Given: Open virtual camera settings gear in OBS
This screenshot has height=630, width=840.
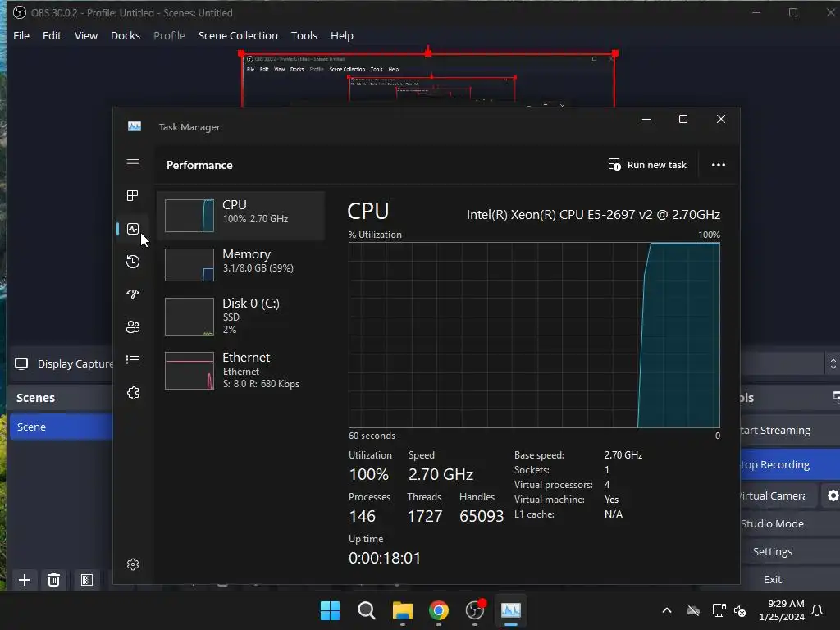Looking at the screenshot, I should pyautogui.click(x=833, y=495).
